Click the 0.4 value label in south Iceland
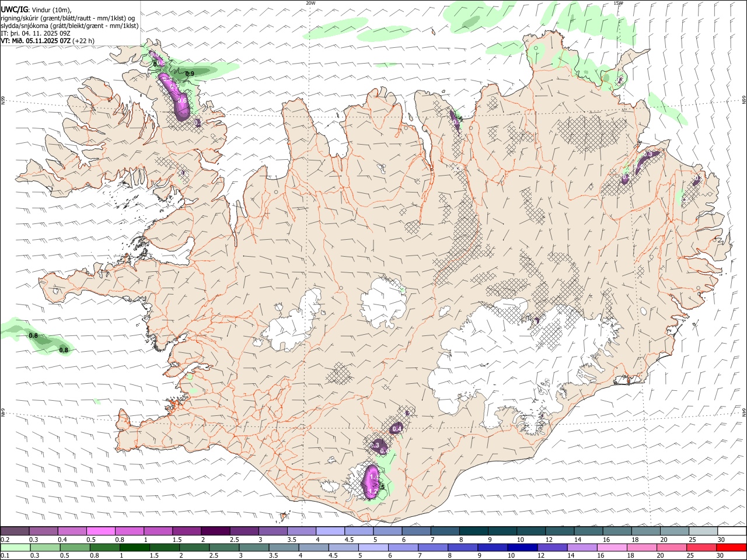747x560 pixels. [x=397, y=429]
